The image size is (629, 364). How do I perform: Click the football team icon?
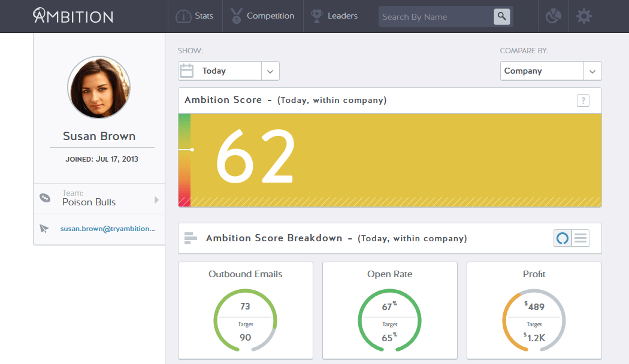coord(45,198)
